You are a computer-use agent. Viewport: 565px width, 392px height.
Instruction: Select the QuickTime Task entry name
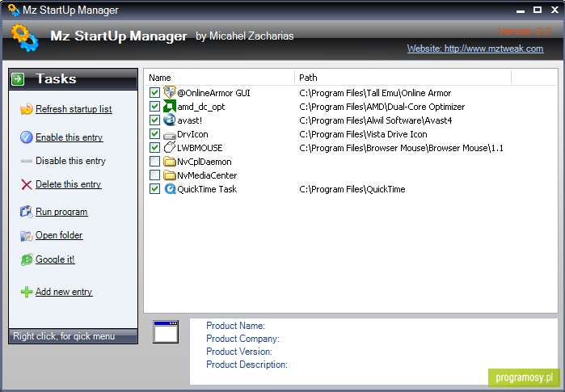[x=207, y=189]
